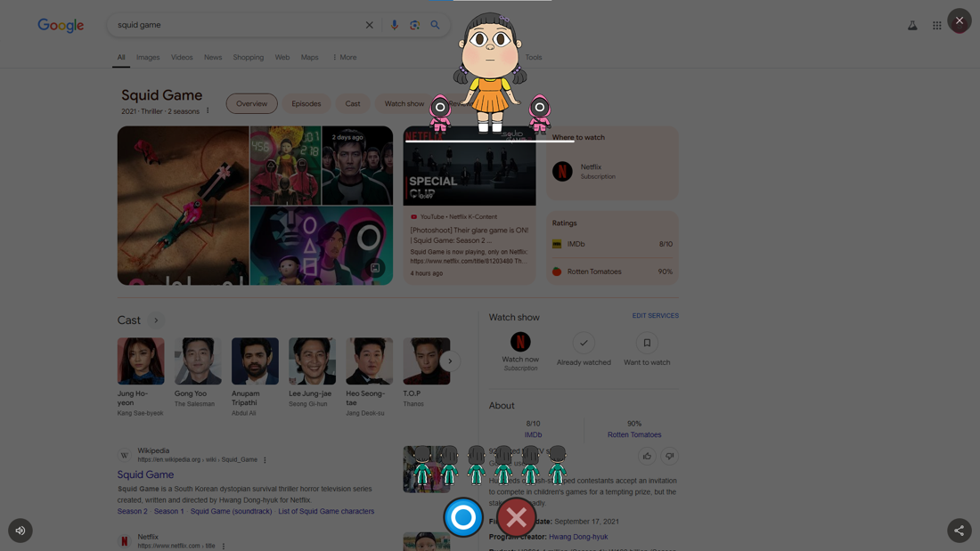
Task: Mute the game sound
Action: 20,531
